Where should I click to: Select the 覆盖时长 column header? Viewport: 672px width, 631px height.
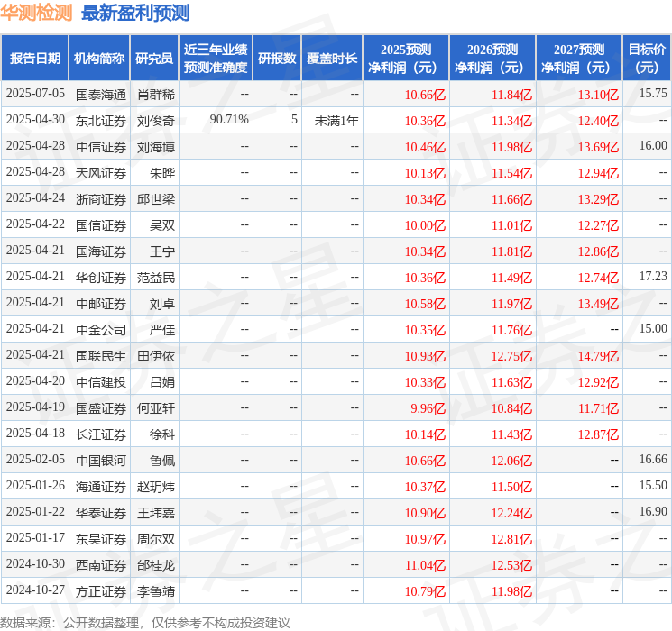[x=332, y=59]
